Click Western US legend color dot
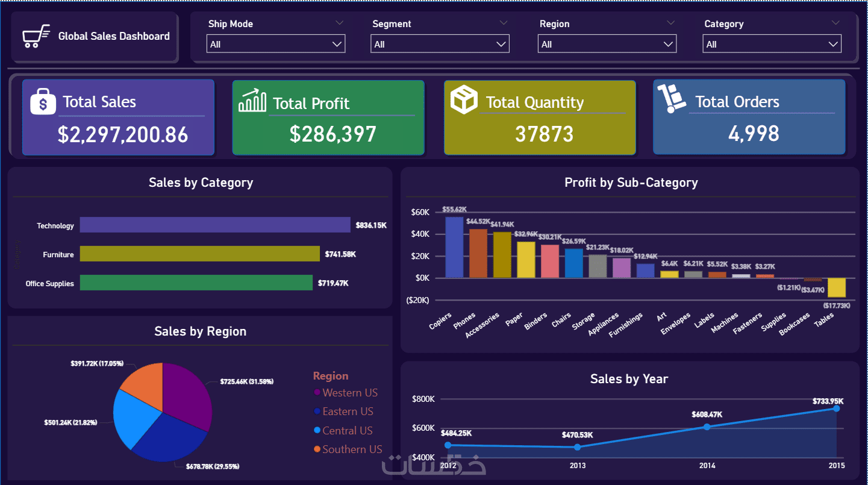Image resolution: width=868 pixels, height=485 pixels. point(317,393)
